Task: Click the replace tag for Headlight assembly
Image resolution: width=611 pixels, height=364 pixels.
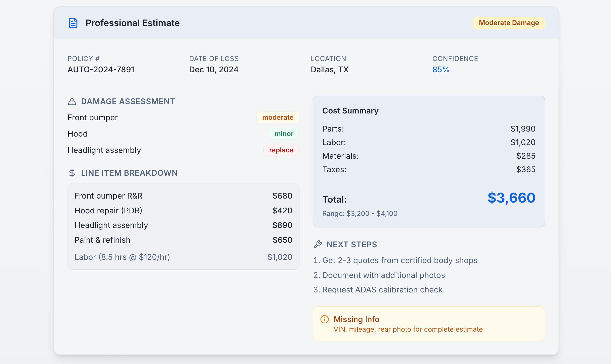Action: coord(281,150)
